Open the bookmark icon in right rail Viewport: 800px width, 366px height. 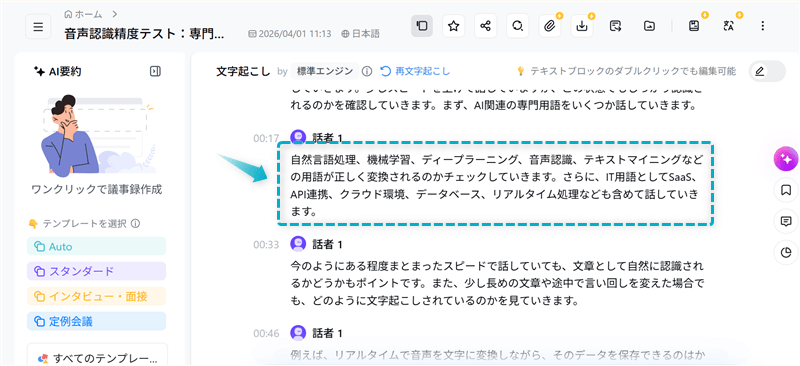coord(786,190)
